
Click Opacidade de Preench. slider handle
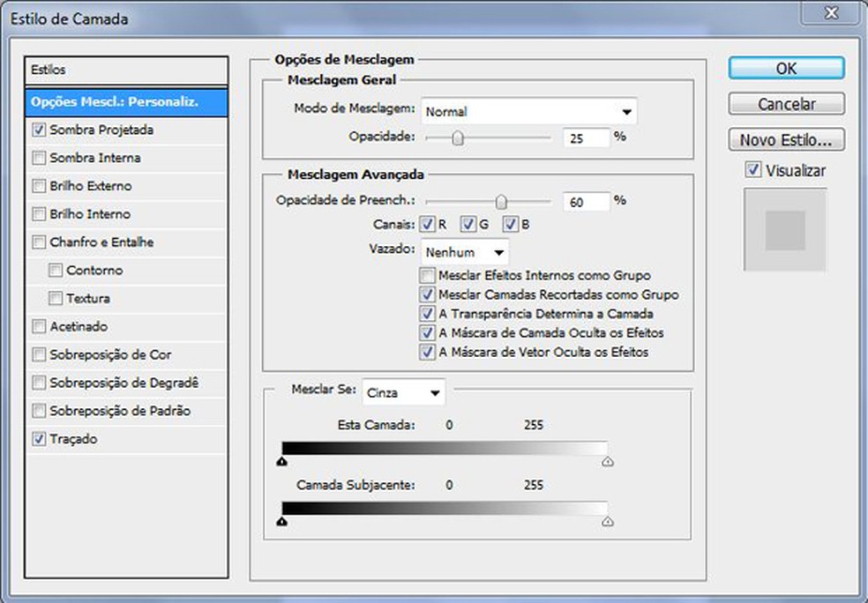501,202
